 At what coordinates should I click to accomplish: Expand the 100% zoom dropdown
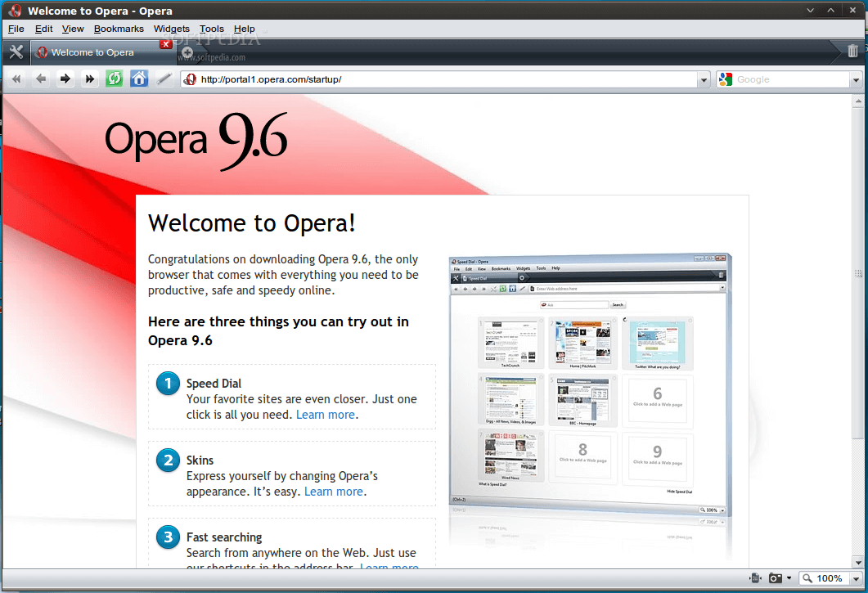point(855,578)
